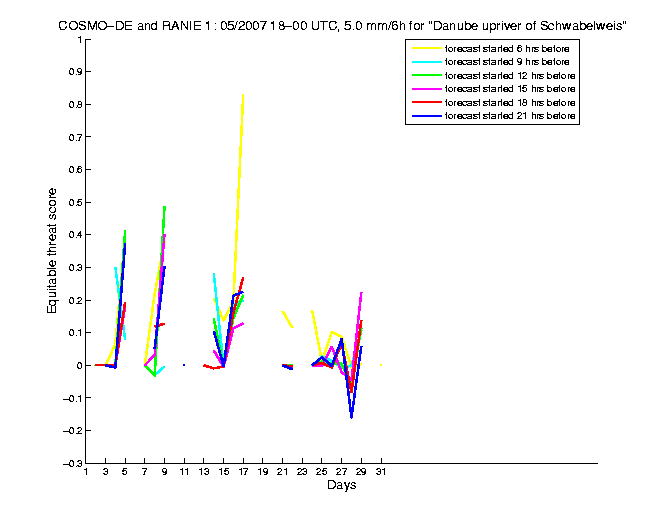Viewport: 660px width, 520px height.
Task: Click the yellow line sample in legend
Action: [425, 48]
